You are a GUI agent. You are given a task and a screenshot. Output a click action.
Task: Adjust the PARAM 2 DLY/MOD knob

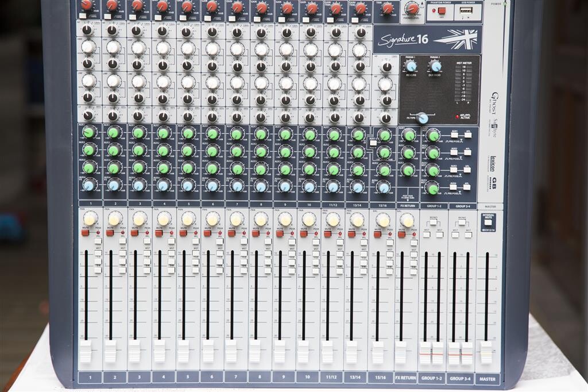point(435,67)
